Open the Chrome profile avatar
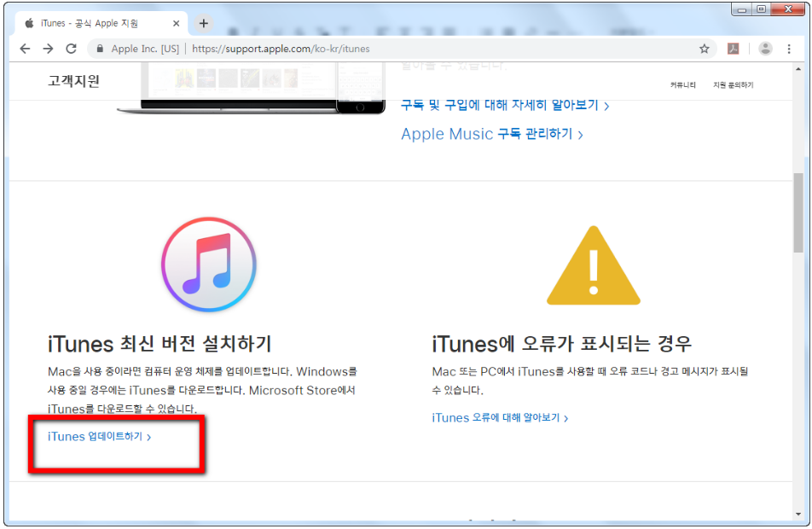812x529 pixels. click(x=765, y=49)
